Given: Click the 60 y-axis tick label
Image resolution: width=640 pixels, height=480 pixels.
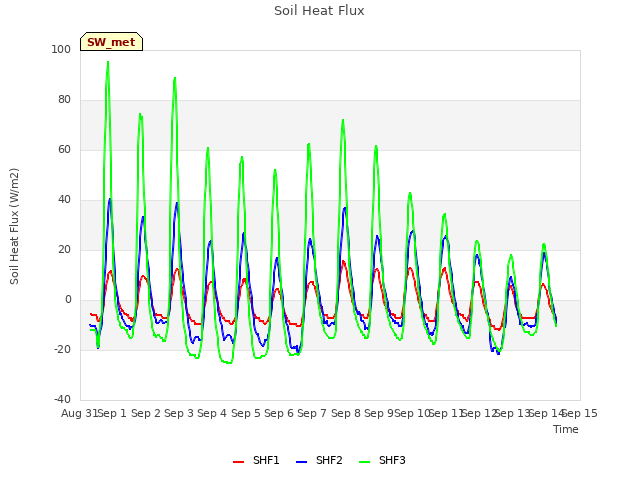Looking at the screenshot, I should [x=64, y=149].
